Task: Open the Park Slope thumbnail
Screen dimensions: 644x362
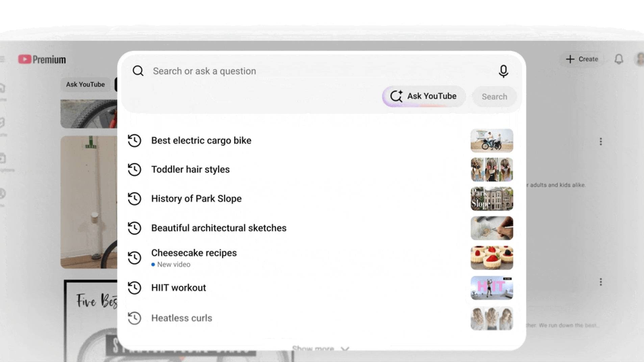Action: click(x=492, y=199)
